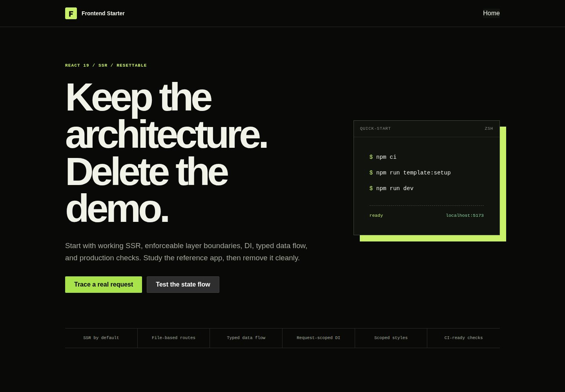Go to the Home nav item
The image size is (565, 392).
point(491,13)
